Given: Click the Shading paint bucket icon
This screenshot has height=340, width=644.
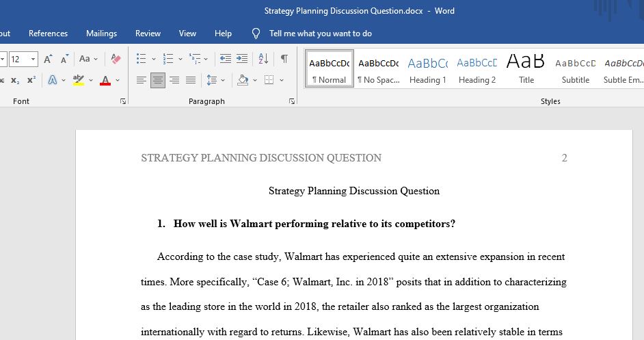Looking at the screenshot, I should tap(243, 80).
